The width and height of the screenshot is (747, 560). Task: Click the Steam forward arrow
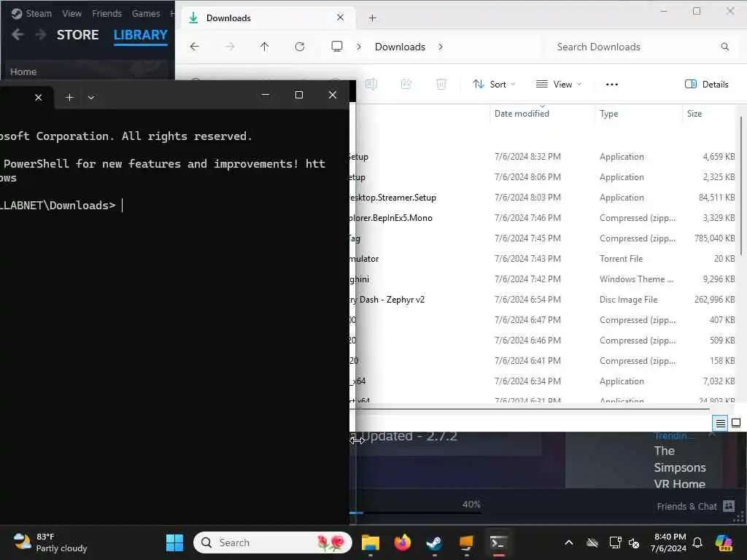pyautogui.click(x=41, y=35)
